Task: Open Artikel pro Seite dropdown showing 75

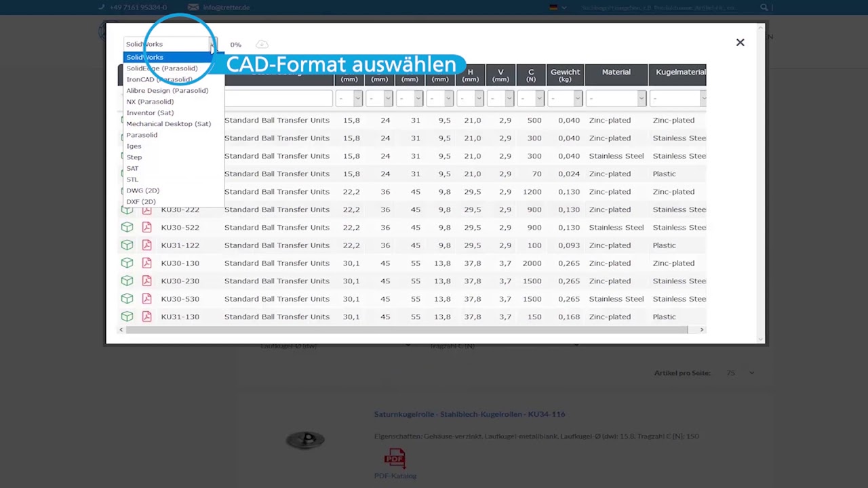Action: pos(739,373)
